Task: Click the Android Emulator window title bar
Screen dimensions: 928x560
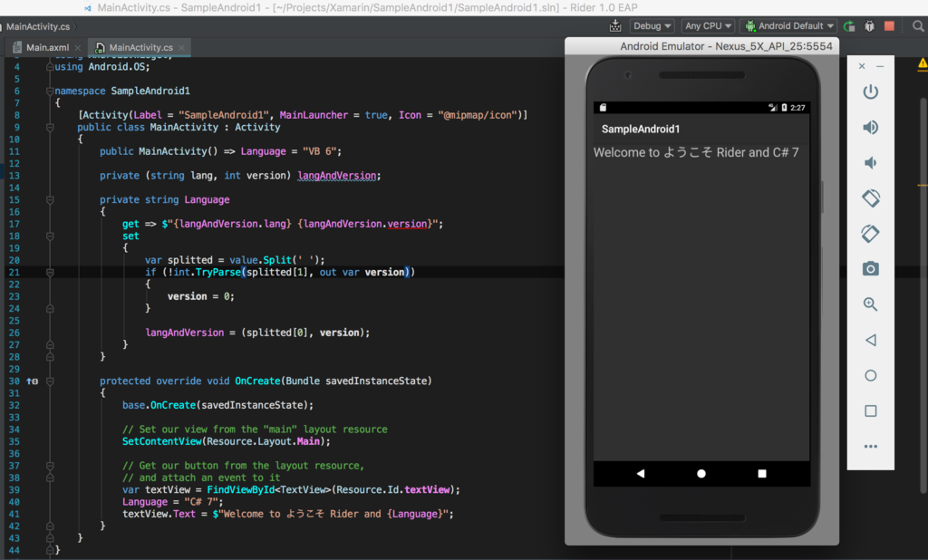Action: coord(702,46)
